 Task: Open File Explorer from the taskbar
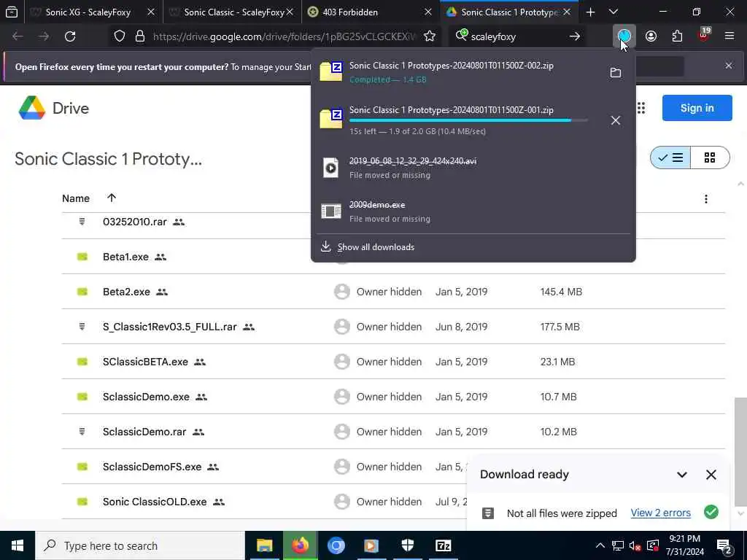pos(264,545)
